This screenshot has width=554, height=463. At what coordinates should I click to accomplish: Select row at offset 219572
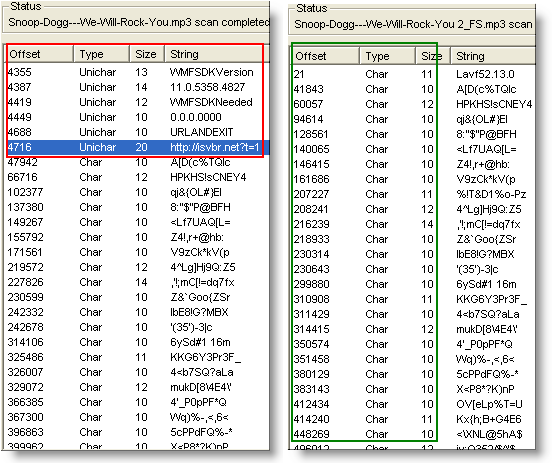pos(137,267)
